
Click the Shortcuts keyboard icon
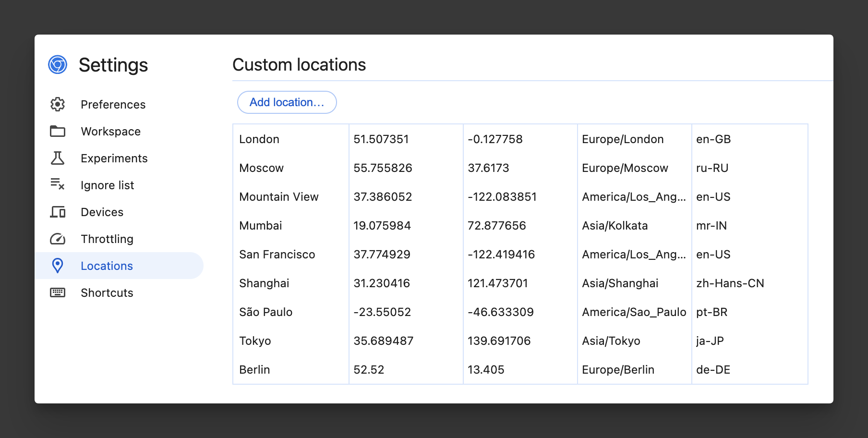58,292
